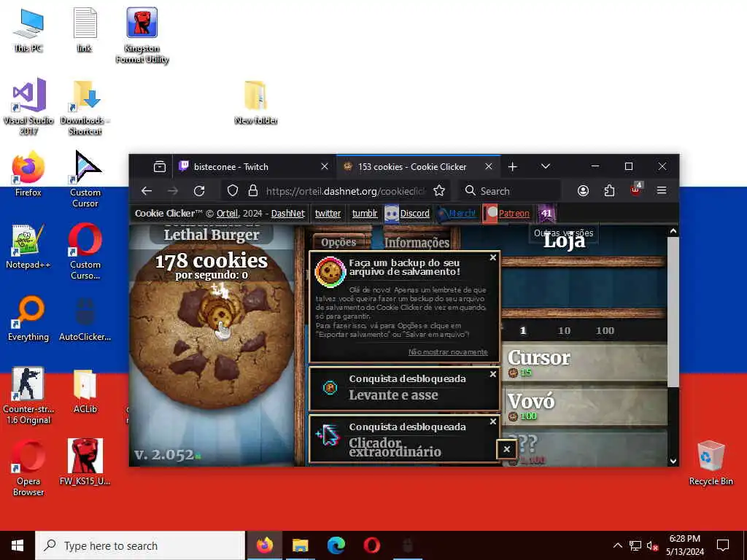Viewport: 747px width, 560px height.
Task: Select Everything search desktop icon
Action: [x=28, y=319]
